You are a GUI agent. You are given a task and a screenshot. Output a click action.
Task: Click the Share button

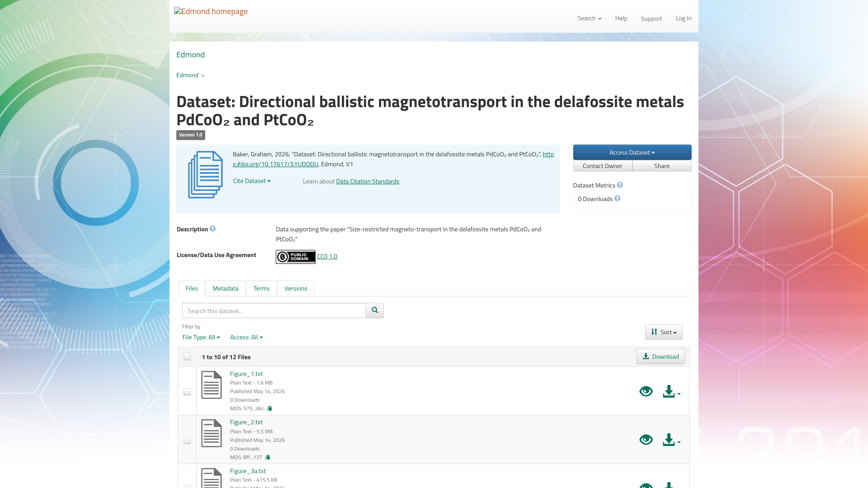tap(662, 166)
